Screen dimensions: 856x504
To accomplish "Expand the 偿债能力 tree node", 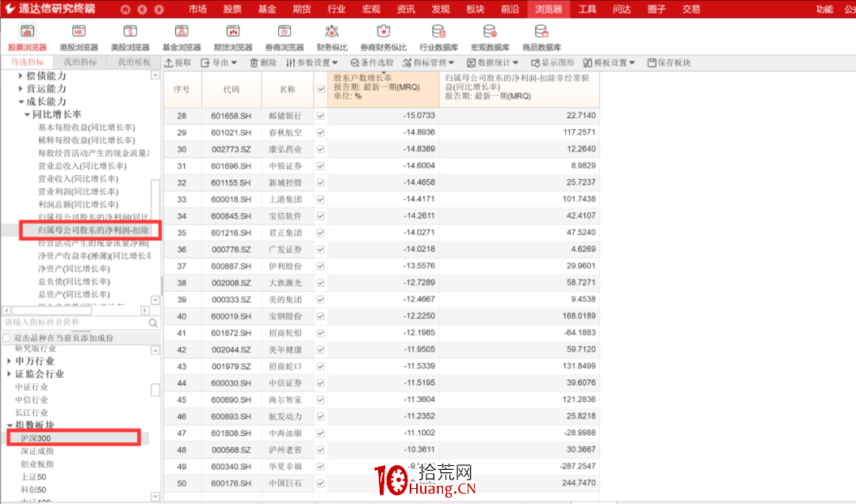I will click(x=21, y=76).
